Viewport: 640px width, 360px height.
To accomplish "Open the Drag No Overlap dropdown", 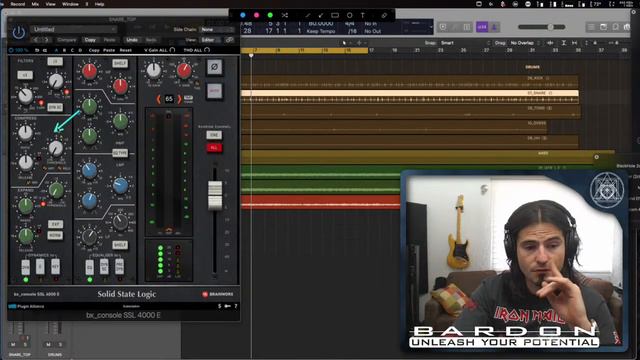I will [x=524, y=43].
